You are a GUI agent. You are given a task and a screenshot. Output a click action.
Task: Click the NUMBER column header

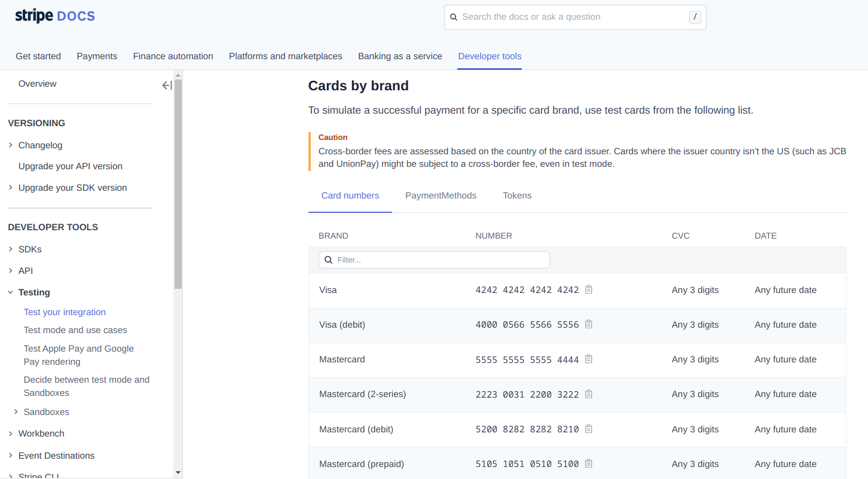tap(494, 236)
